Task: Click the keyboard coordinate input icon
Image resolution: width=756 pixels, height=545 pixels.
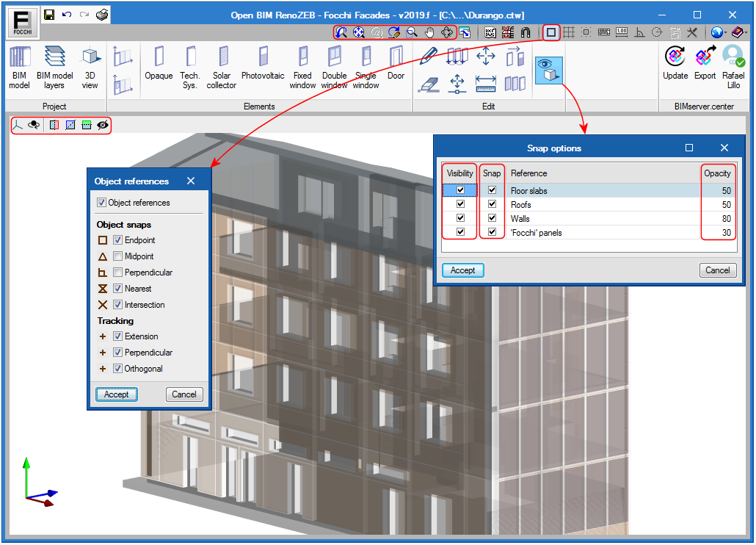Action: 603,32
